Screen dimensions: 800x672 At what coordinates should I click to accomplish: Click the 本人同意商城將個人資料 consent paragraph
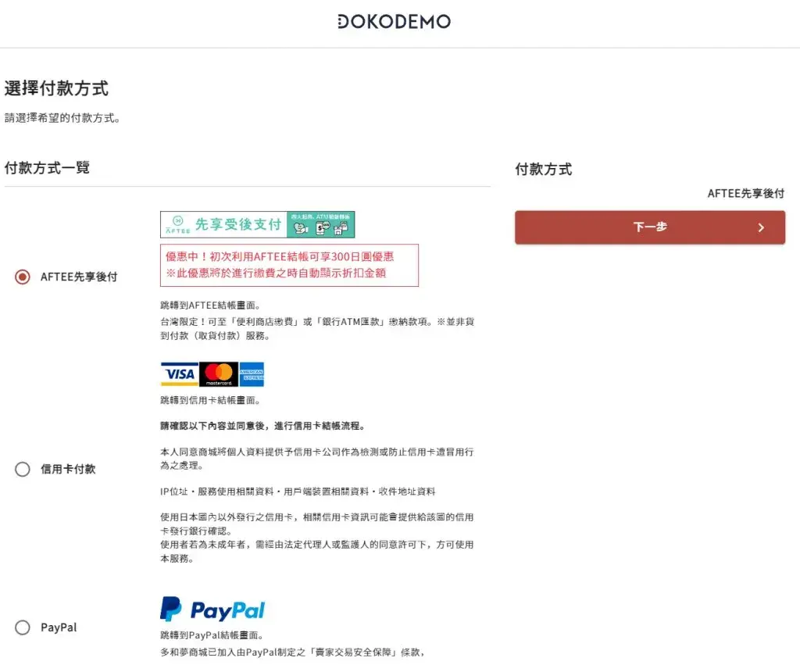point(317,459)
